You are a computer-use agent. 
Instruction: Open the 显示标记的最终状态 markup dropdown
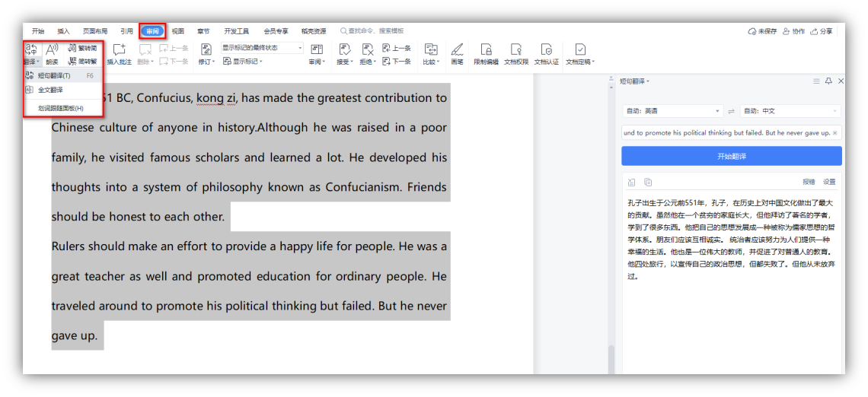tap(262, 48)
